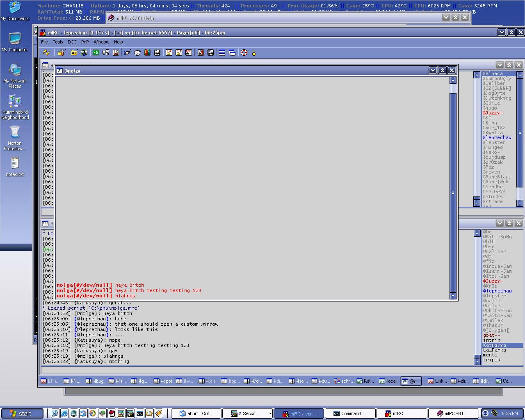This screenshot has width=525, height=420.
Task: Click the Tile Windows toolbar icon
Action: 222,52
